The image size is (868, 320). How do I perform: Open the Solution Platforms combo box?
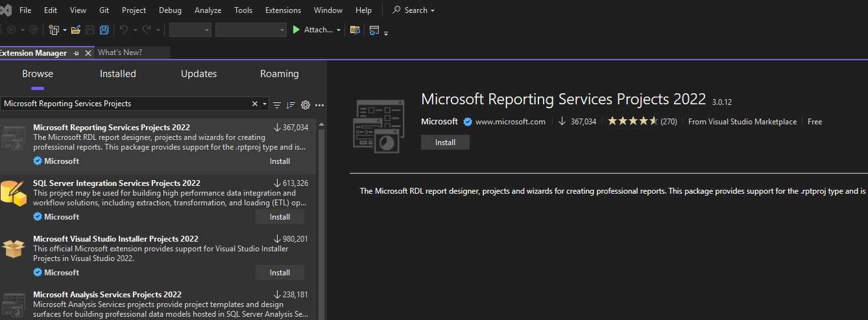[250, 30]
